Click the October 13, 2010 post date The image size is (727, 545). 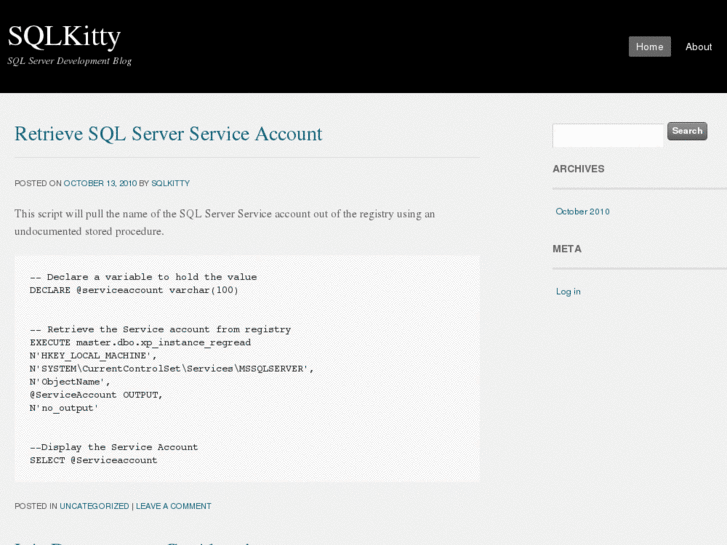tap(100, 184)
